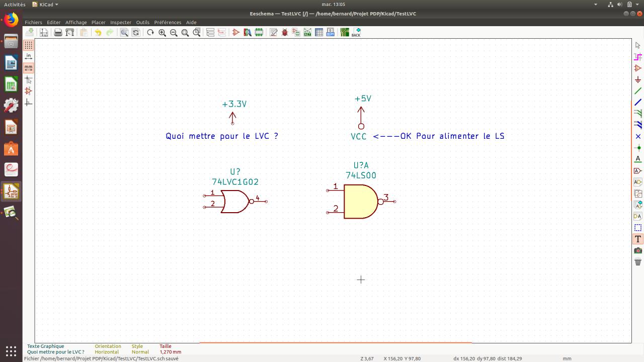
Task: Open the symbol library editor
Action: [x=236, y=33]
